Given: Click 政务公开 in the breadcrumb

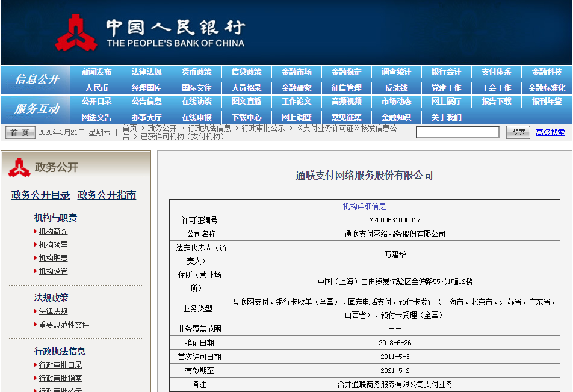Looking at the screenshot, I should [162, 128].
